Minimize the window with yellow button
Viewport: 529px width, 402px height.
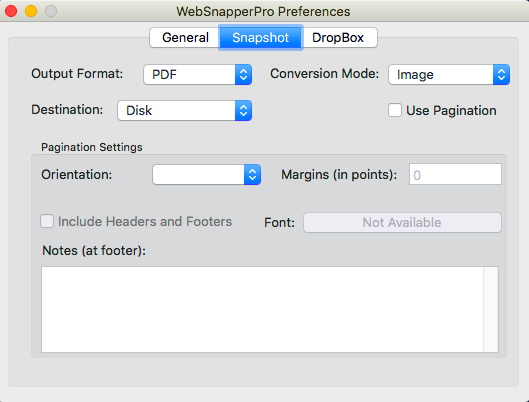31,11
